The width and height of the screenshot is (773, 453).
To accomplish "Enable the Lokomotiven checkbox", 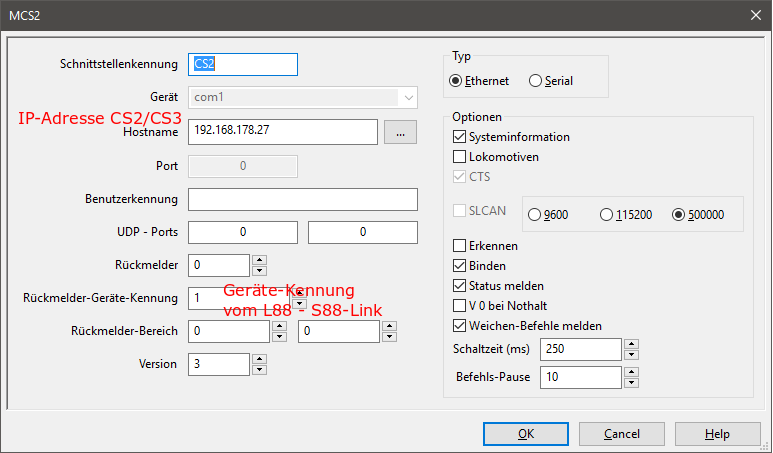I will pos(460,157).
